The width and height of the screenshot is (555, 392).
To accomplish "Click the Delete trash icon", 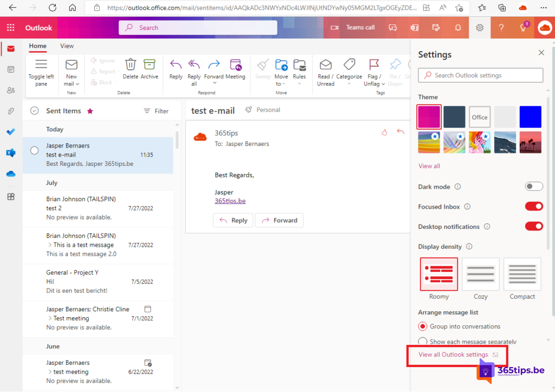I will pyautogui.click(x=130, y=65).
